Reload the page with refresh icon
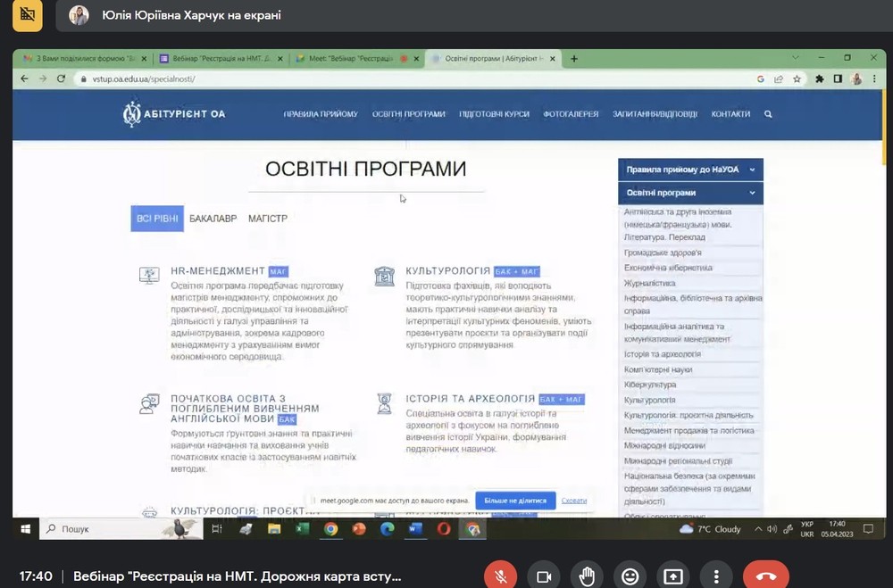Viewport: 893px width, 588px height. tap(61, 79)
